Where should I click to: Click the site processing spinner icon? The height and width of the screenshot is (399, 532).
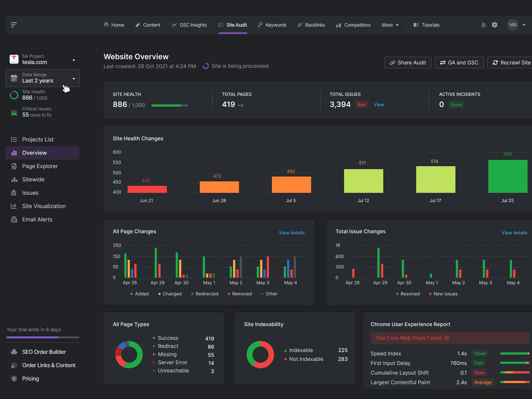[x=206, y=66]
